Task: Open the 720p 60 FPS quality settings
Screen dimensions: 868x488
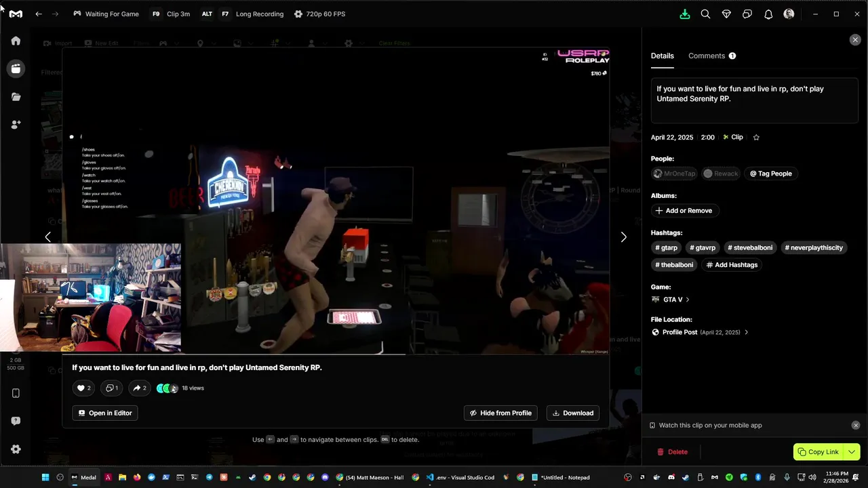Action: coord(319,14)
